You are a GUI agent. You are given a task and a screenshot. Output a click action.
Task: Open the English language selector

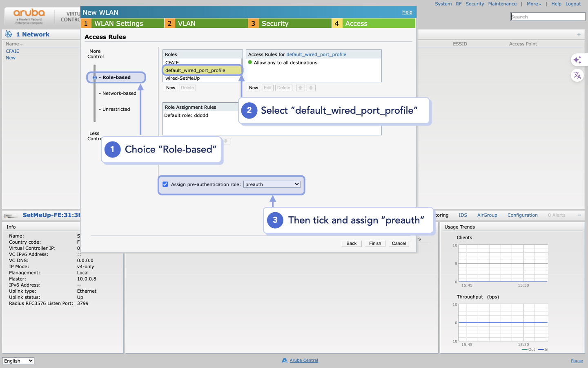18,361
